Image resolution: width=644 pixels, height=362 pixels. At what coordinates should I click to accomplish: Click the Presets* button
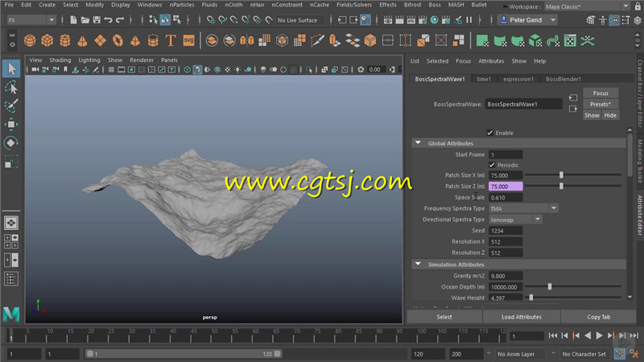click(x=601, y=105)
